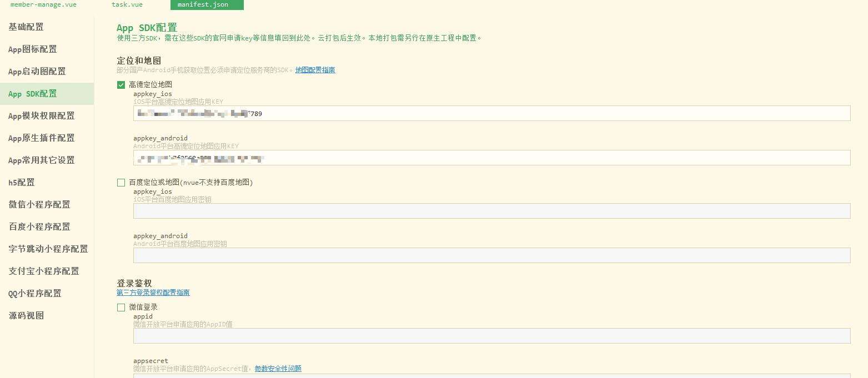Enable 微信登录
Viewport: 868px width, 378px height.
tap(121, 306)
